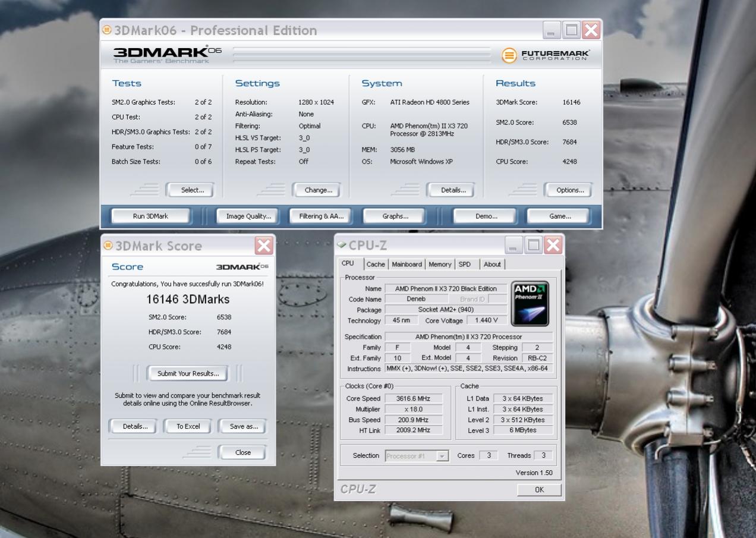The height and width of the screenshot is (538, 756).
Task: Click the CPU-Z title bar icon
Action: [341, 244]
